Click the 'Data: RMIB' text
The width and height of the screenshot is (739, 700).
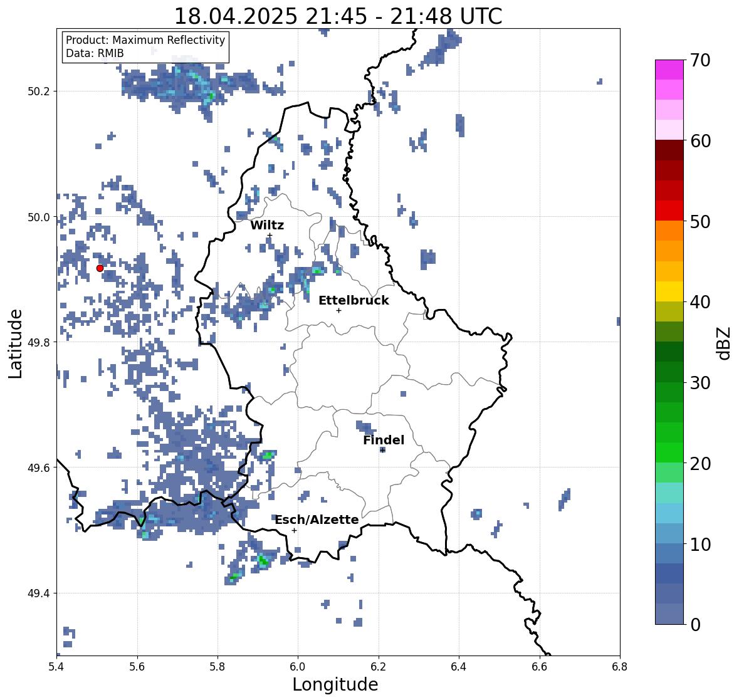pos(95,53)
